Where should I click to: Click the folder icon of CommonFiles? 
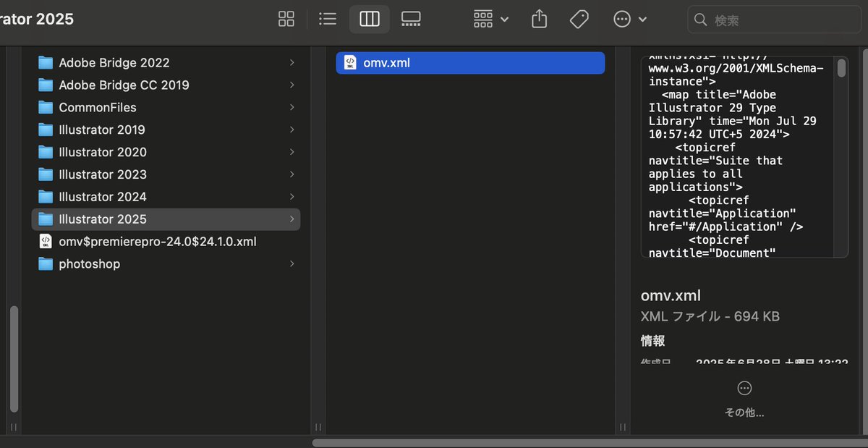click(x=46, y=107)
